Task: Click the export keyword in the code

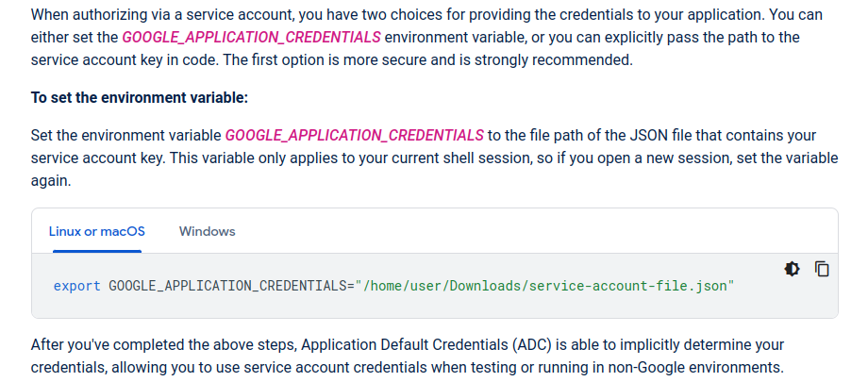Action: click(76, 285)
